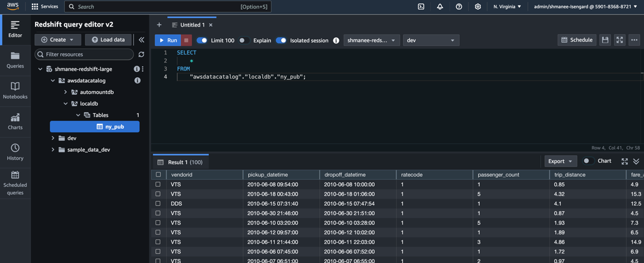View query History
Screen dimensions: 644x263
(15, 152)
